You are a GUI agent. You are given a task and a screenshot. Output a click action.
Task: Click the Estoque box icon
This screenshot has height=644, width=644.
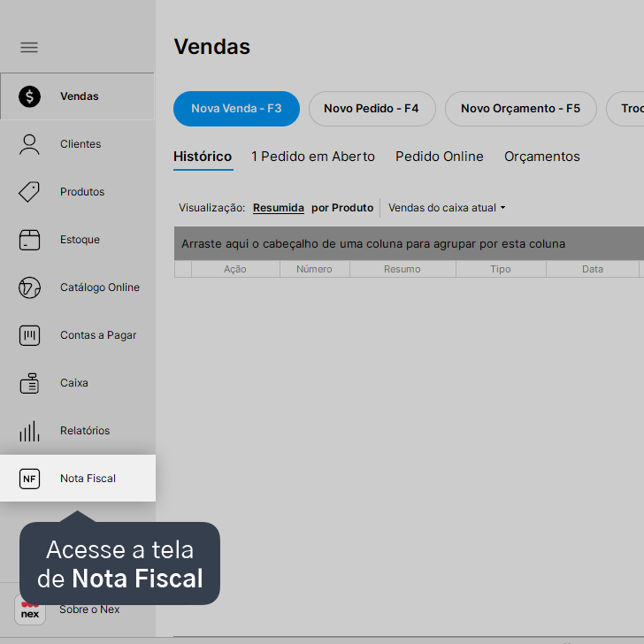[x=29, y=240]
